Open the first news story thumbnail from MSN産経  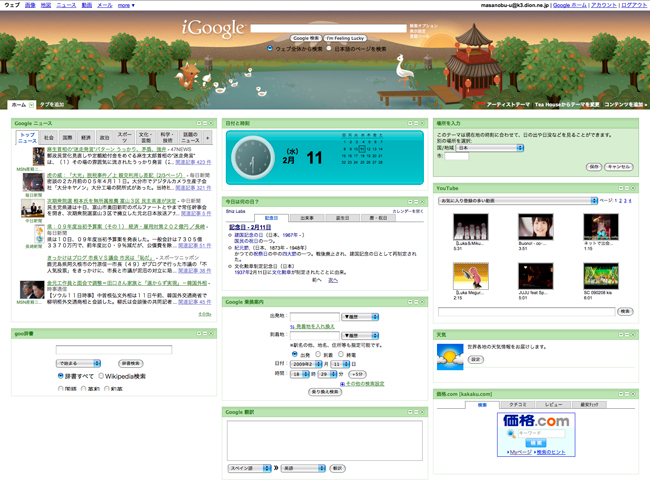pos(39,156)
